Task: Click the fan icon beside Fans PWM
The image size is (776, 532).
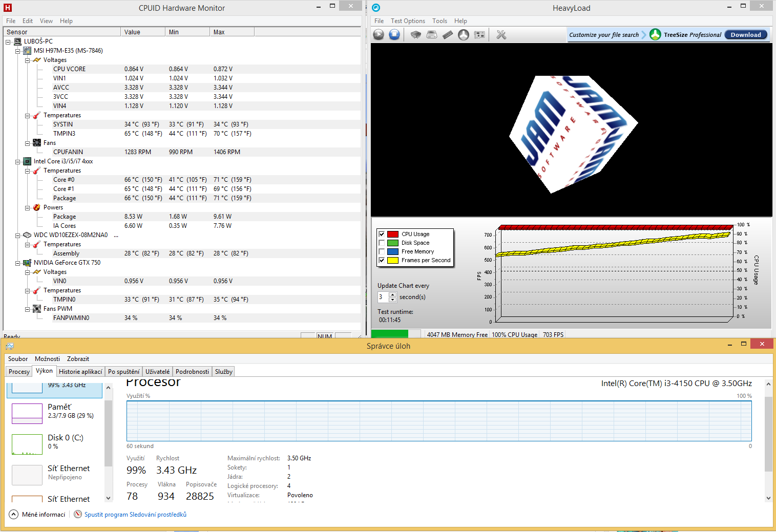Action: click(37, 309)
